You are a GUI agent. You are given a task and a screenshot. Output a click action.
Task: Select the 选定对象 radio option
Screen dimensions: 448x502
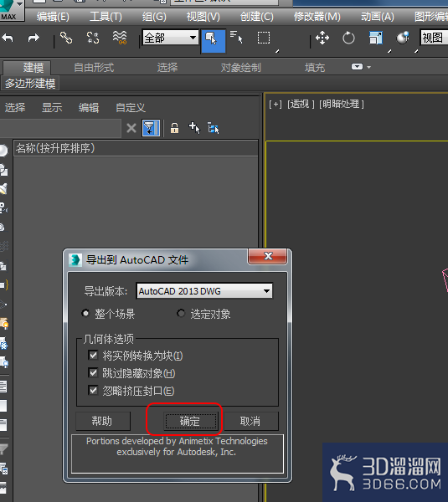(181, 314)
